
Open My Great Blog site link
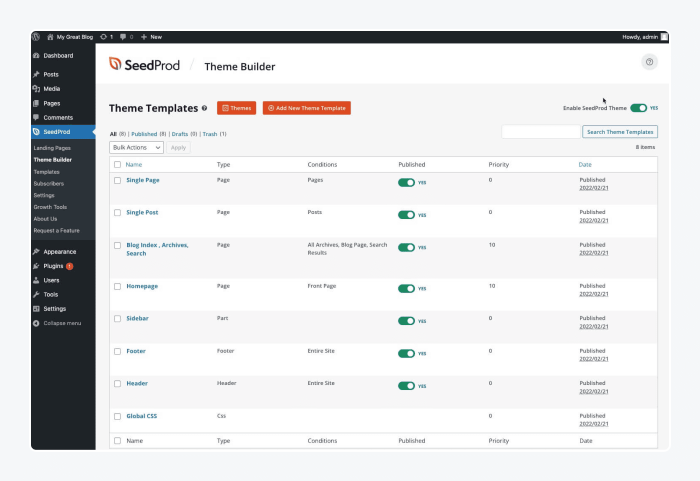click(70, 37)
